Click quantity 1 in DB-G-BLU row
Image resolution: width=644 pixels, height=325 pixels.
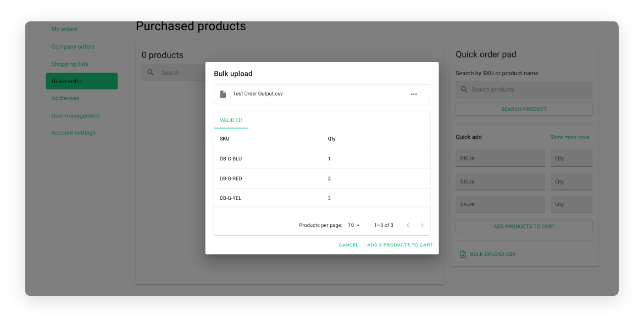(x=329, y=159)
